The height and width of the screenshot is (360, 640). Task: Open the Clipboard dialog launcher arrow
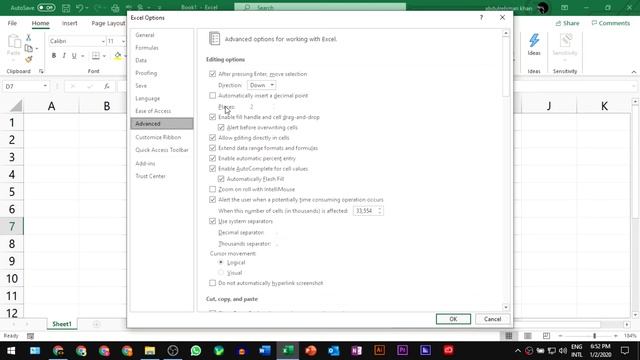(41, 71)
